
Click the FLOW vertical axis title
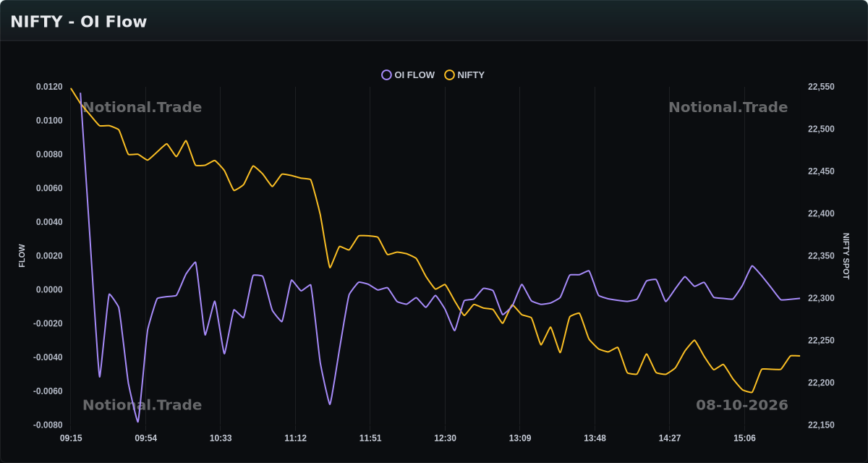pyautogui.click(x=22, y=256)
